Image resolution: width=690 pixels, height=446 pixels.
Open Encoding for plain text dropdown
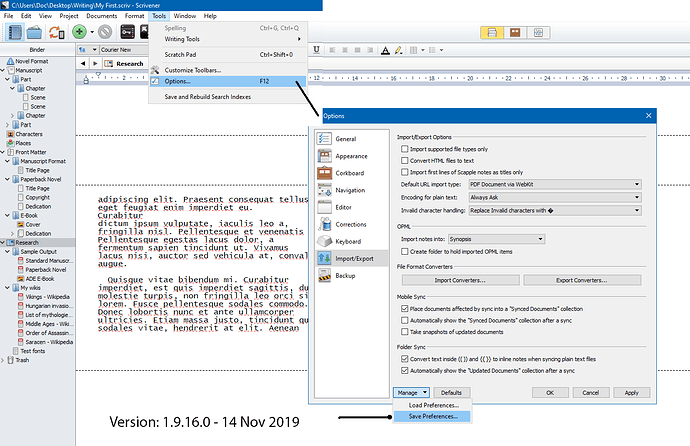pos(555,197)
